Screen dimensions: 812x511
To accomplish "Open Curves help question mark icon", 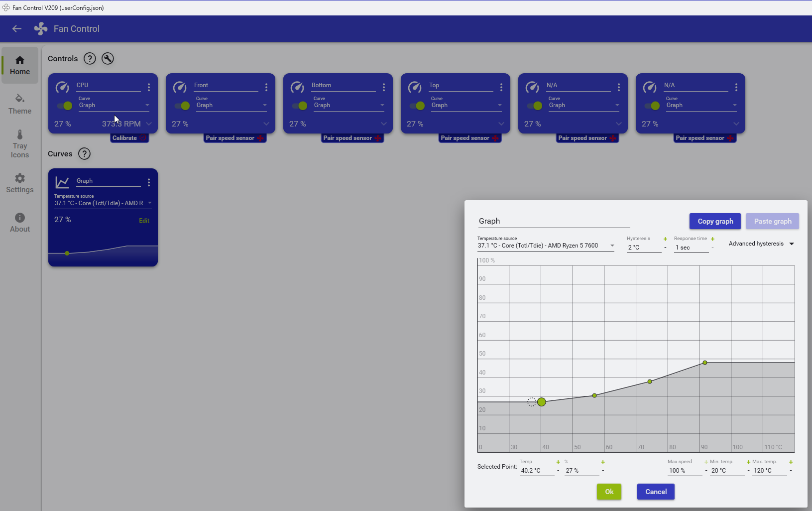I will click(85, 154).
